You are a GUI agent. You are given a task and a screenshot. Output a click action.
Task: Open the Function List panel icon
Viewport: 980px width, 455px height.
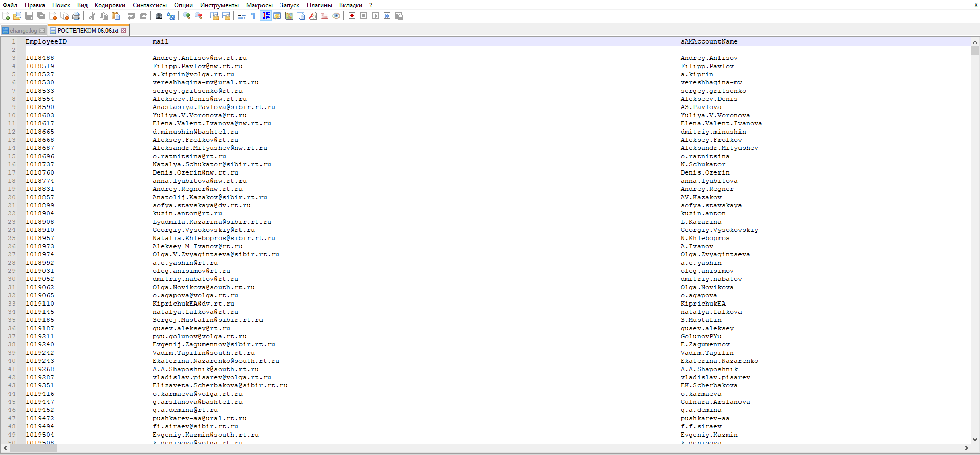click(x=313, y=16)
